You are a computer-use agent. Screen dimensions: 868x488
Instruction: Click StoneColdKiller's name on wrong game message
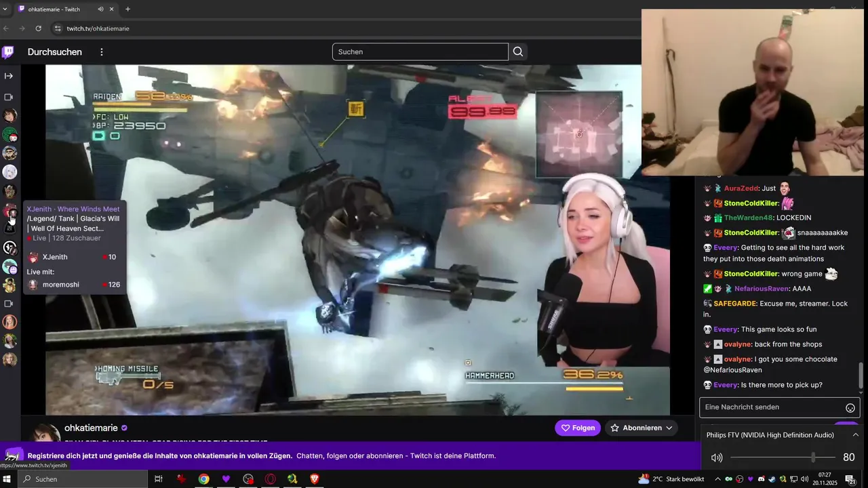tap(751, 274)
